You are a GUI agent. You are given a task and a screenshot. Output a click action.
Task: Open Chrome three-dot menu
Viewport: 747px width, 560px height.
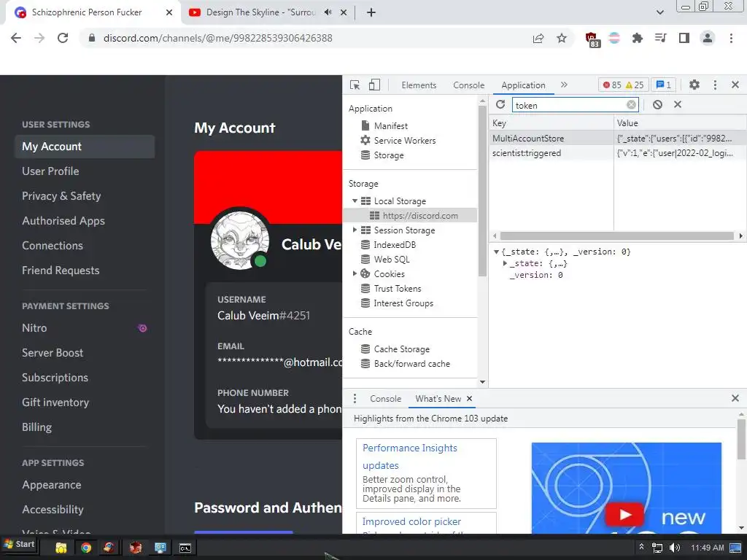coord(731,38)
